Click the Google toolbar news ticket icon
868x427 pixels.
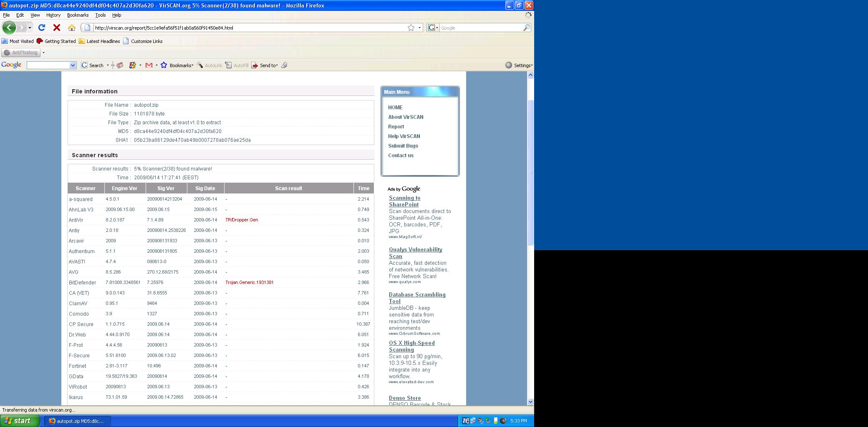120,65
